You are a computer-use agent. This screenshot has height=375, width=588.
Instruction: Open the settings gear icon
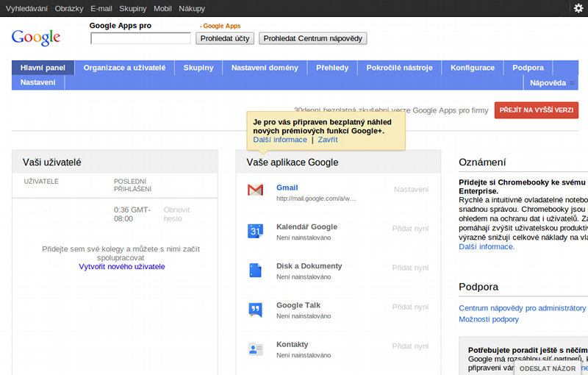point(578,8)
